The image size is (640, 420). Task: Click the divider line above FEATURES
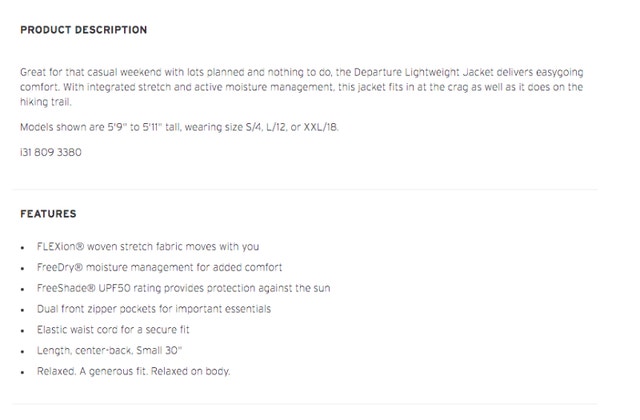(x=305, y=189)
